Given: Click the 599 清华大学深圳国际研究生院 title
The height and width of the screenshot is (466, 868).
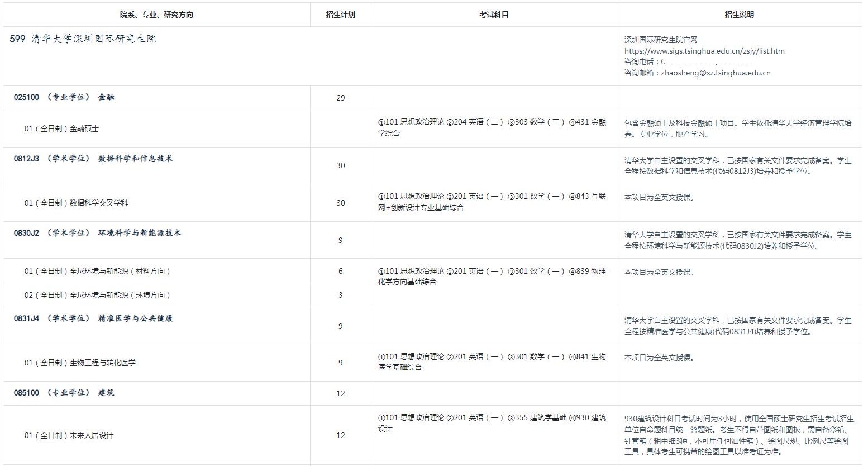Looking at the screenshot, I should pyautogui.click(x=83, y=39).
